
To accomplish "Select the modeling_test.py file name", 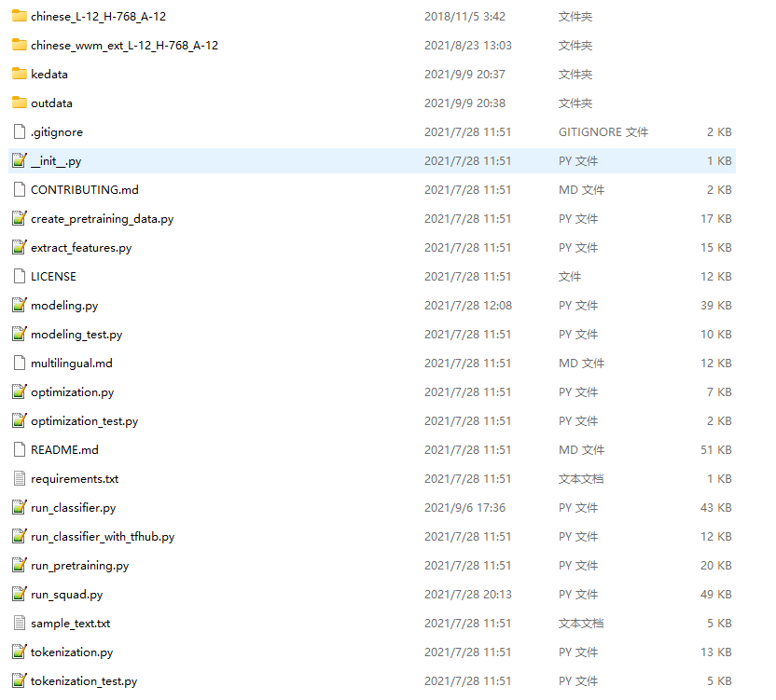I will tap(76, 335).
